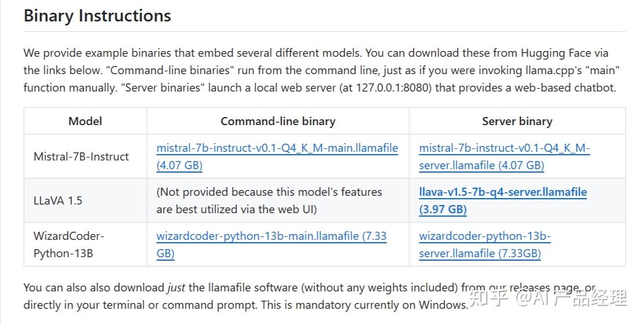Image resolution: width=644 pixels, height=325 pixels.
Task: Click the italic word 'just'
Action: (176, 287)
